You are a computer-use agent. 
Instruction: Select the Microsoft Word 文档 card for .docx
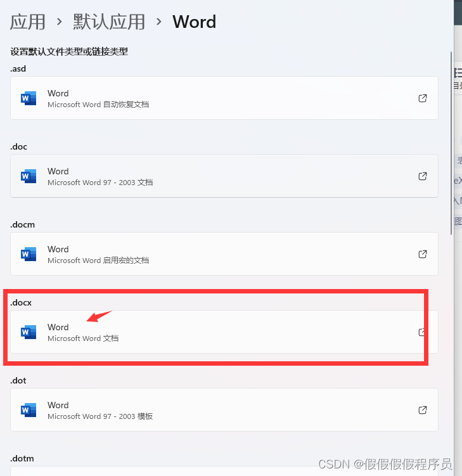point(224,331)
